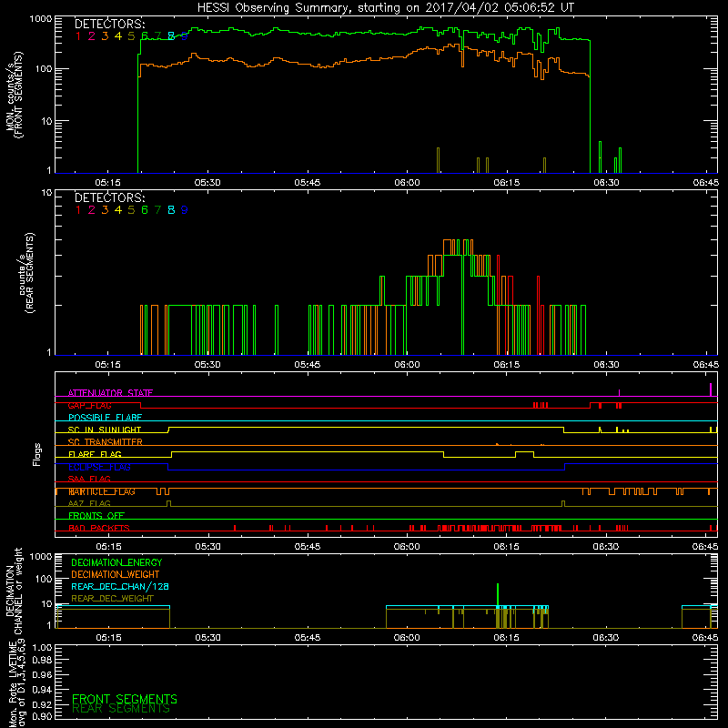
Task: Click the FLARE_FLAG label
Action: 95,454
